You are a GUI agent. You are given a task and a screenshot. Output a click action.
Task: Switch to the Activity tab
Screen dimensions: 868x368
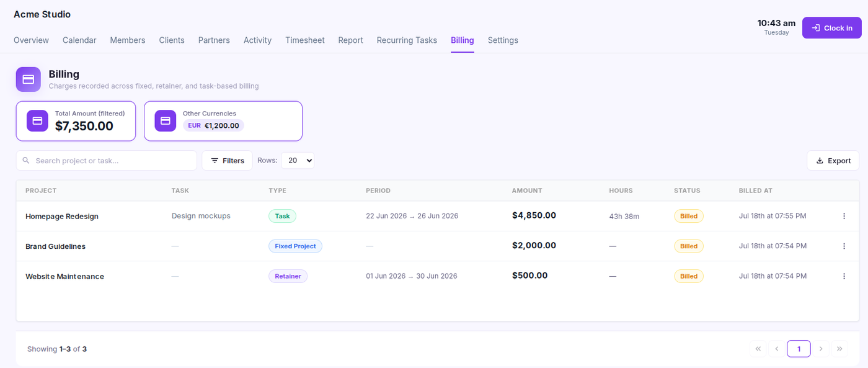click(257, 40)
